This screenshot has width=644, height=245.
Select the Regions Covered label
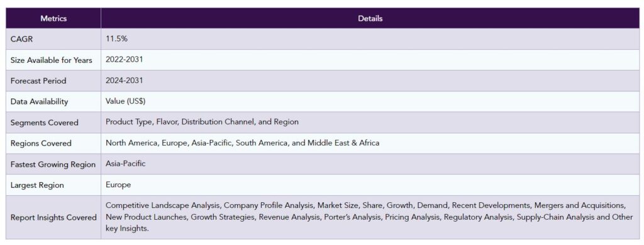point(41,144)
